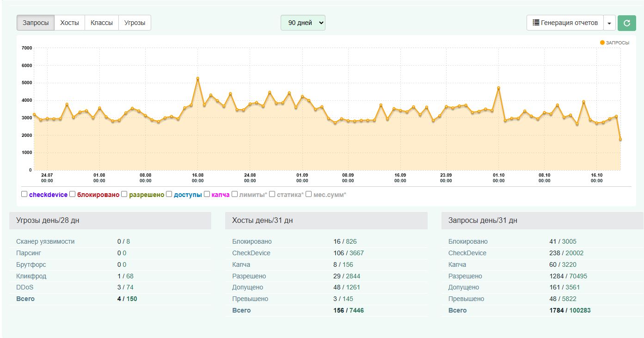
Task: Click the Генерация отчетов button
Action: pos(565,23)
